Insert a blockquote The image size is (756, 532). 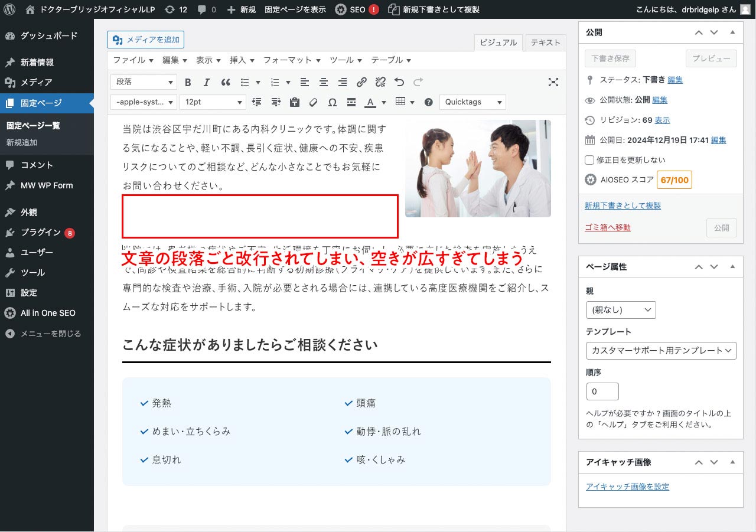click(x=226, y=83)
